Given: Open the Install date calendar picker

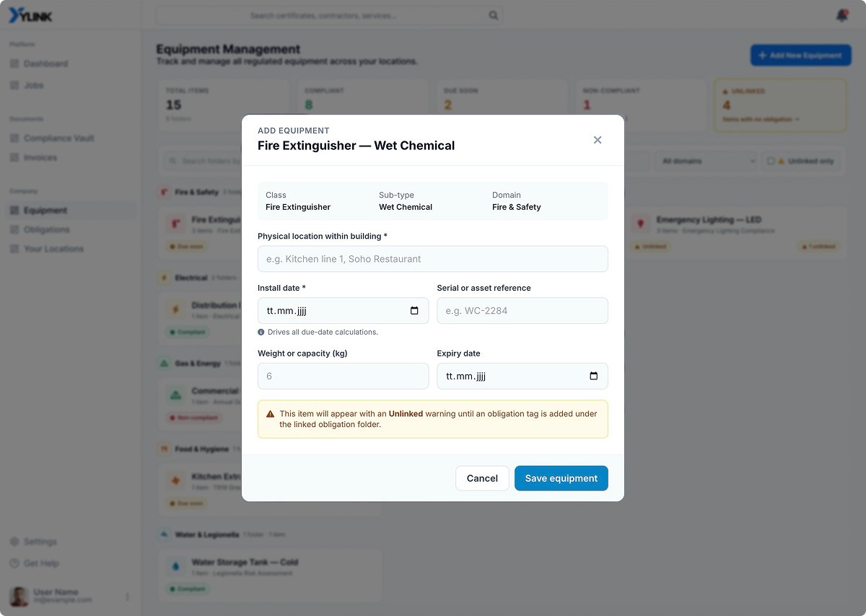Looking at the screenshot, I should (x=414, y=311).
